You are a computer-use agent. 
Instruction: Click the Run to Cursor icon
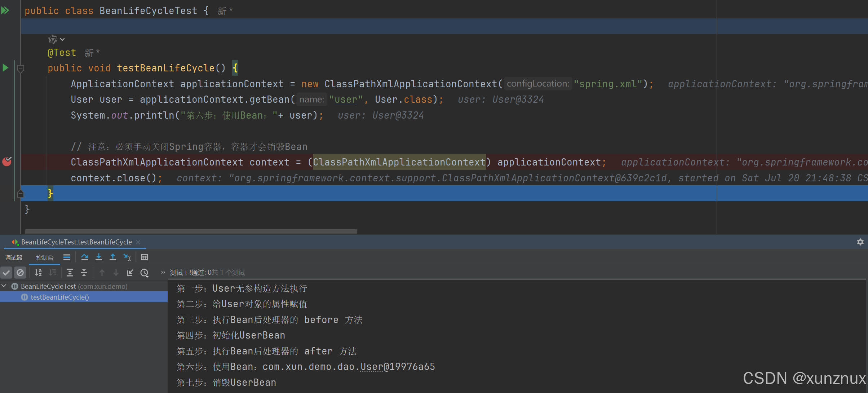pos(127,257)
